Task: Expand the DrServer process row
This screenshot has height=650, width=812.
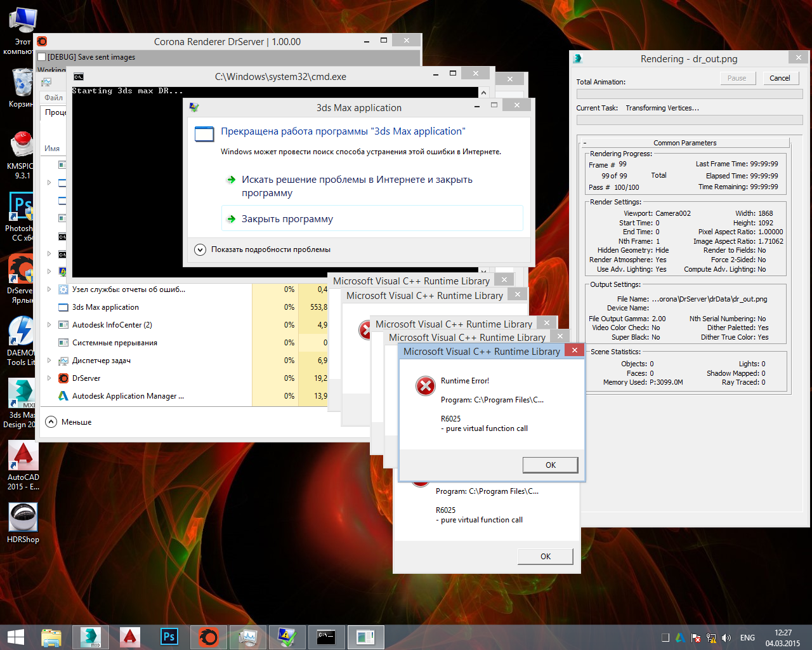Action: tap(49, 378)
